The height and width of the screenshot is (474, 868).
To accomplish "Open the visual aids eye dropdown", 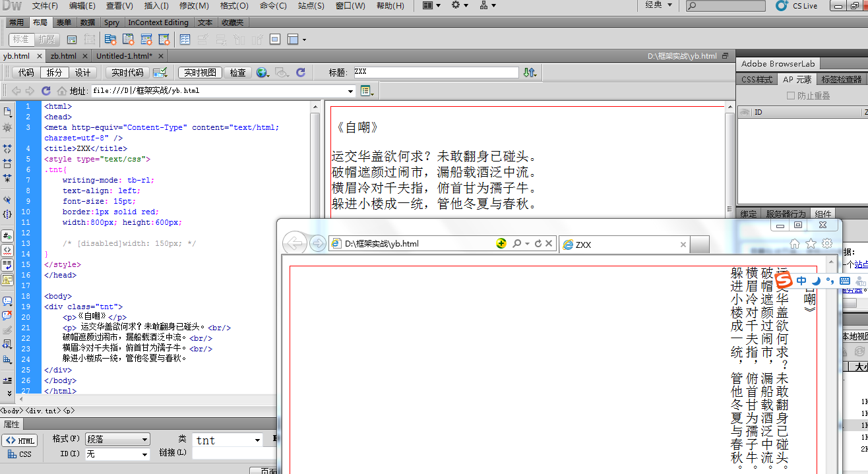I will pyautogui.click(x=282, y=73).
